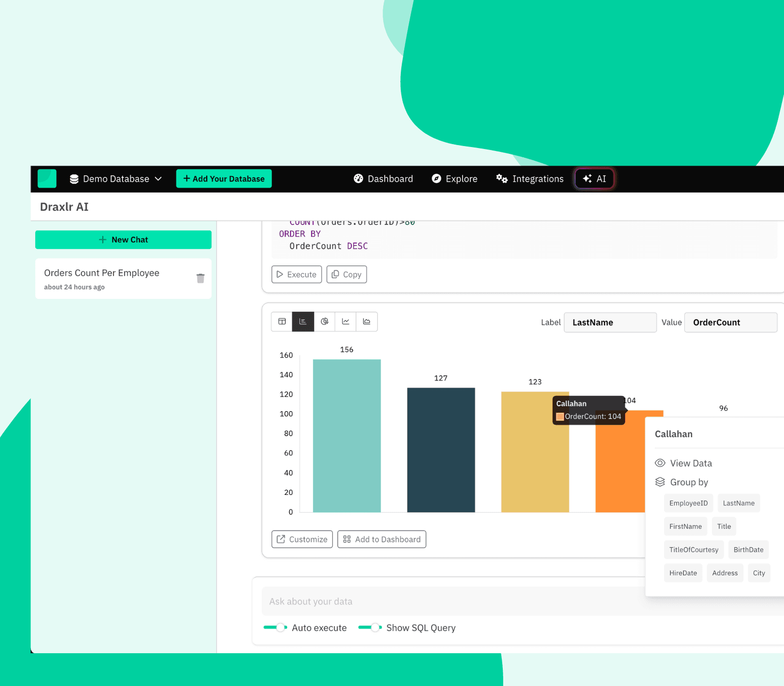Viewport: 784px width, 686px height.
Task: Open the Integrations menu item
Action: [530, 179]
